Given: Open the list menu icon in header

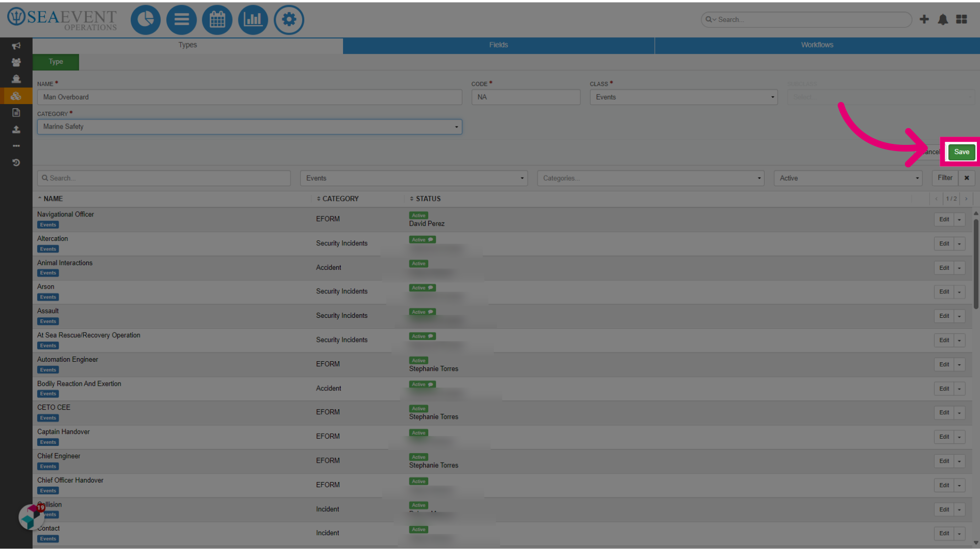Looking at the screenshot, I should pyautogui.click(x=181, y=20).
